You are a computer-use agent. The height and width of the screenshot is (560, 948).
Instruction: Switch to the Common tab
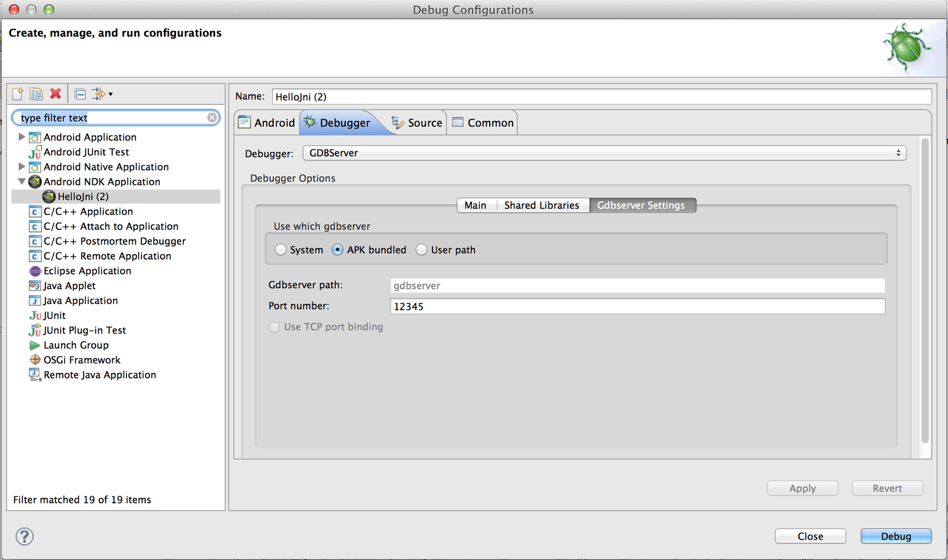pyautogui.click(x=483, y=122)
